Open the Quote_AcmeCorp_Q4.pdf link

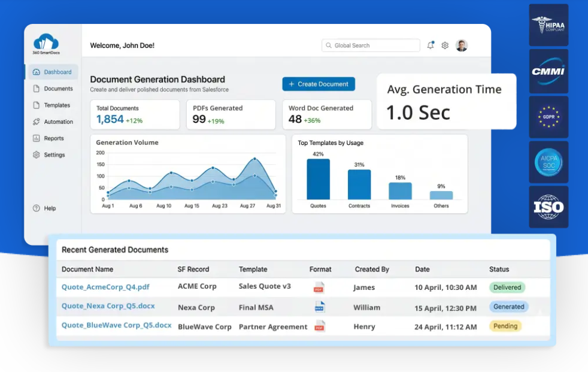(x=105, y=287)
